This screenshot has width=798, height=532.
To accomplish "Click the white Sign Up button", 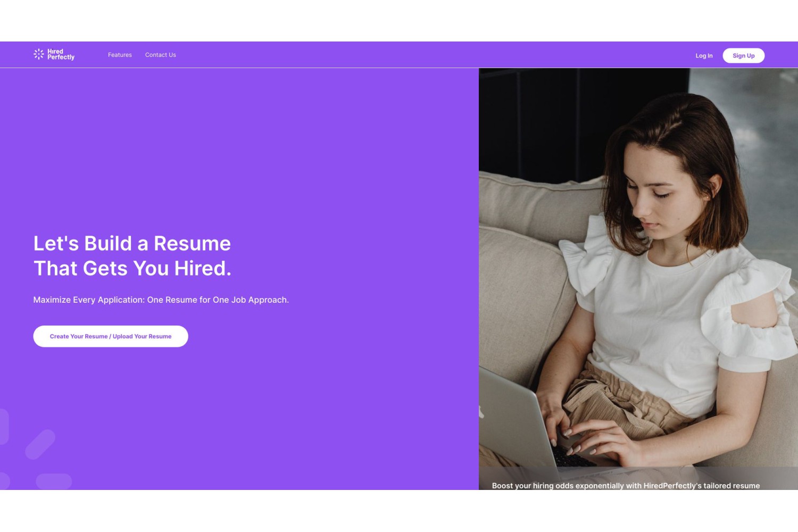I will tap(743, 56).
